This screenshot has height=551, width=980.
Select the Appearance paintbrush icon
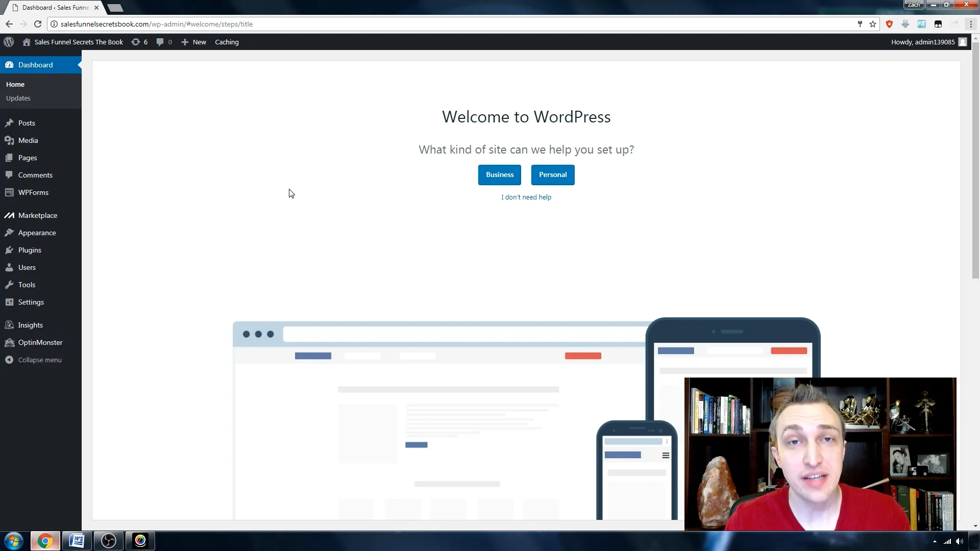[10, 233]
